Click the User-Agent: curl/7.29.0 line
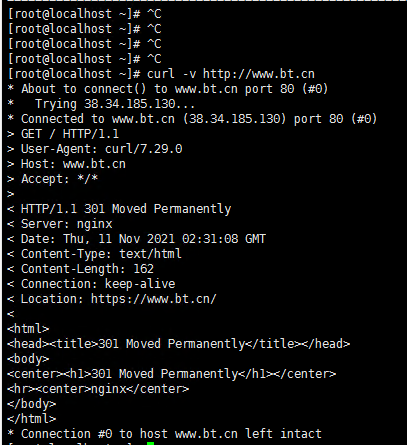 coord(101,149)
